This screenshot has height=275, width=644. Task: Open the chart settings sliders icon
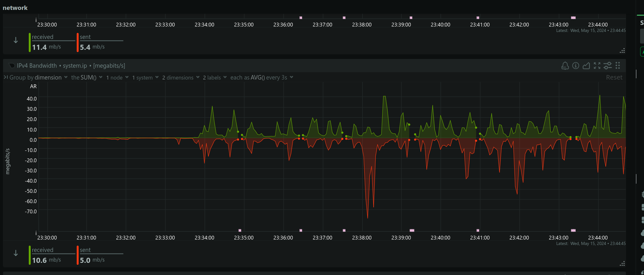607,66
